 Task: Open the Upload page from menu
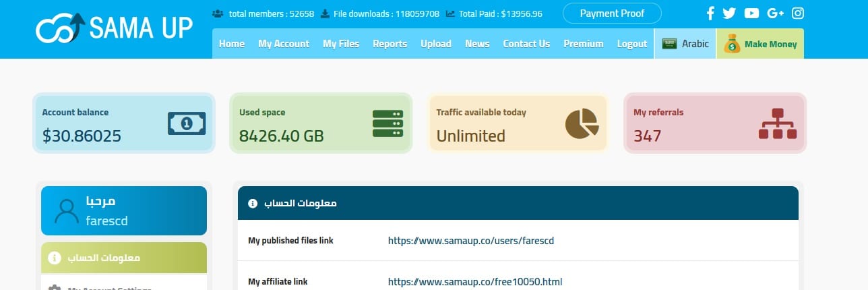[x=436, y=44]
